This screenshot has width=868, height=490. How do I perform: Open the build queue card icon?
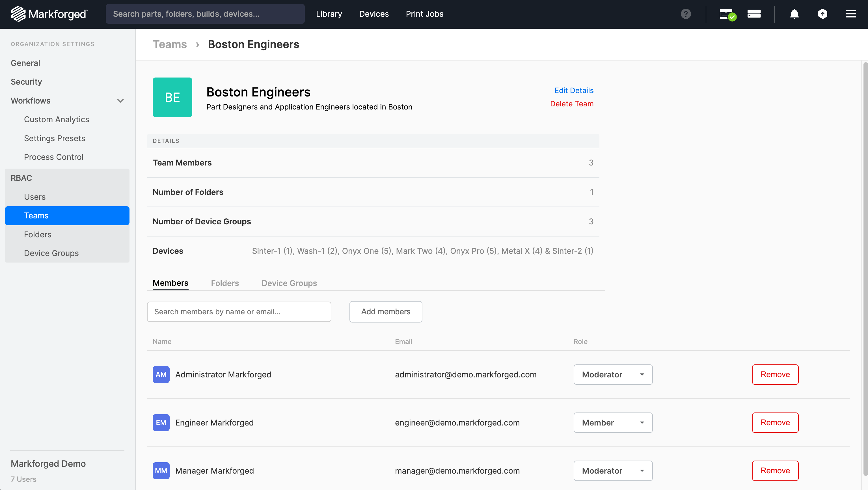pyautogui.click(x=754, y=14)
